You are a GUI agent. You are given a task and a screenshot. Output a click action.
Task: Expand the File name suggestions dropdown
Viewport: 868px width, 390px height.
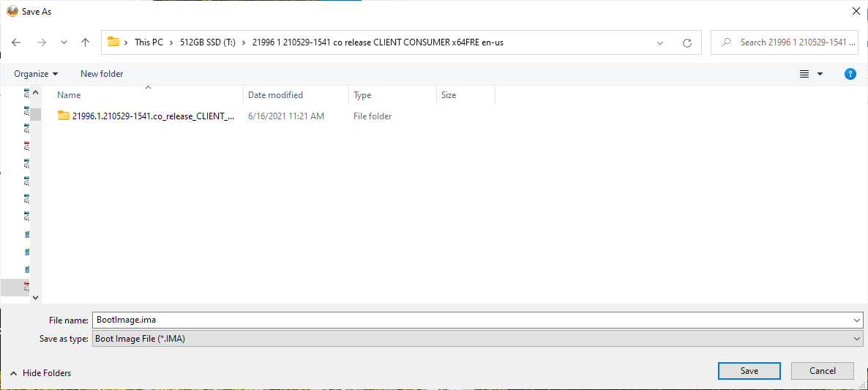pos(857,320)
